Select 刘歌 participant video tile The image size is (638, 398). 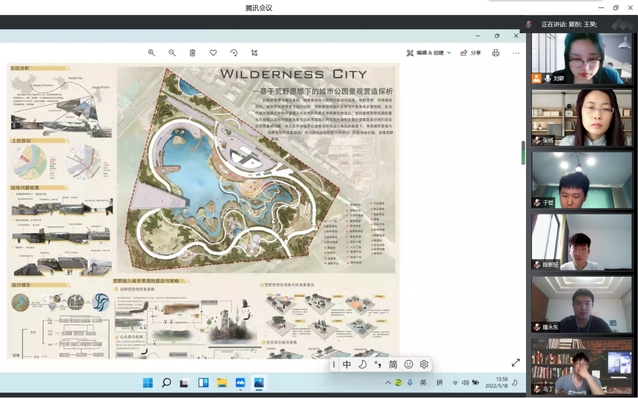click(x=582, y=59)
